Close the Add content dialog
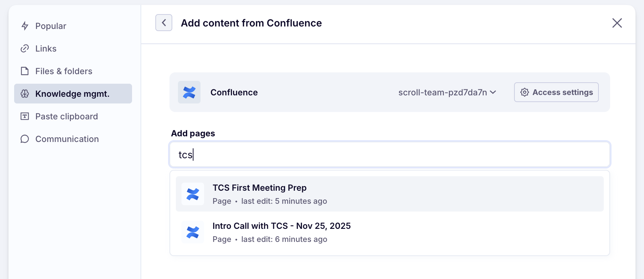 (617, 23)
